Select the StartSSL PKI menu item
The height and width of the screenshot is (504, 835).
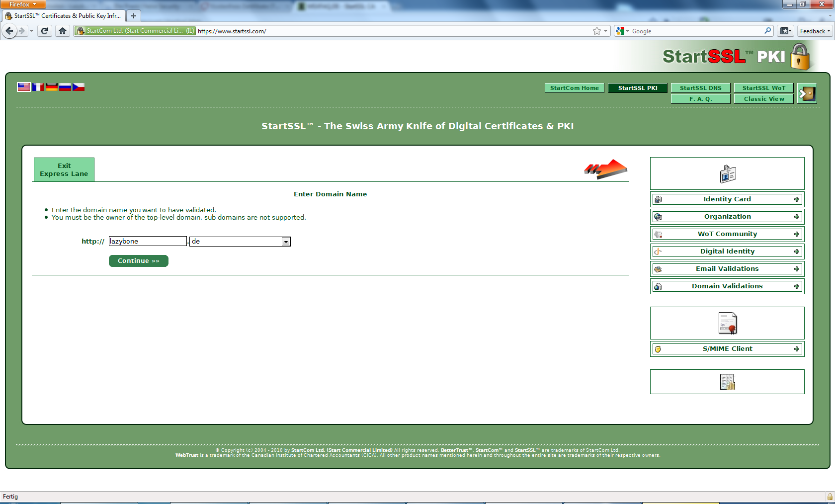click(x=638, y=88)
